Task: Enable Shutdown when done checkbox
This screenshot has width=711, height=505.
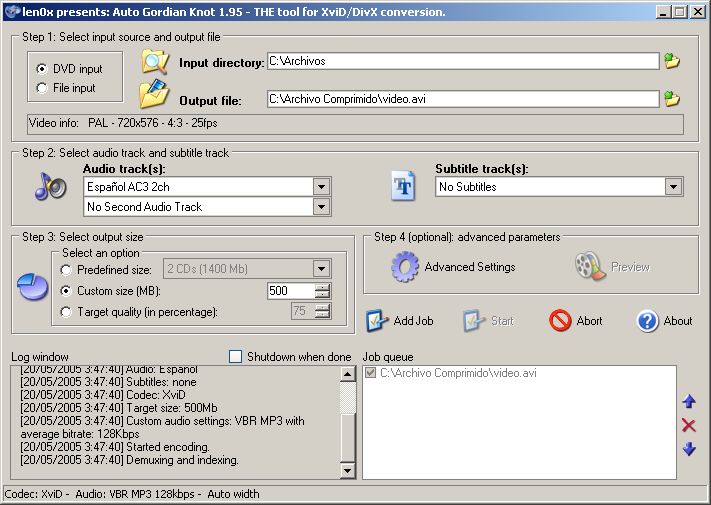Action: [235, 357]
